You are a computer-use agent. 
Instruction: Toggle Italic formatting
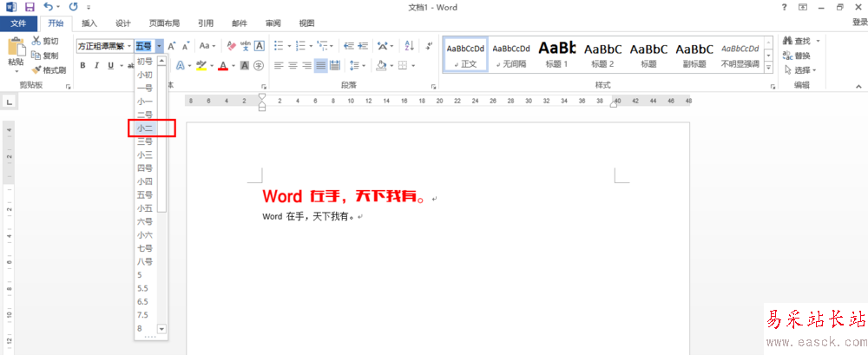click(x=96, y=65)
